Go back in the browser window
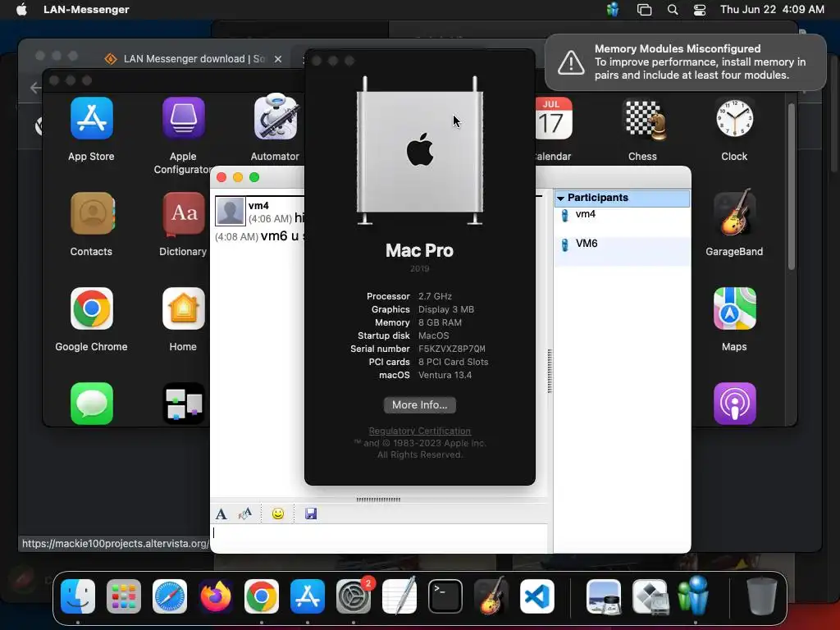840x630 pixels. pos(35,87)
